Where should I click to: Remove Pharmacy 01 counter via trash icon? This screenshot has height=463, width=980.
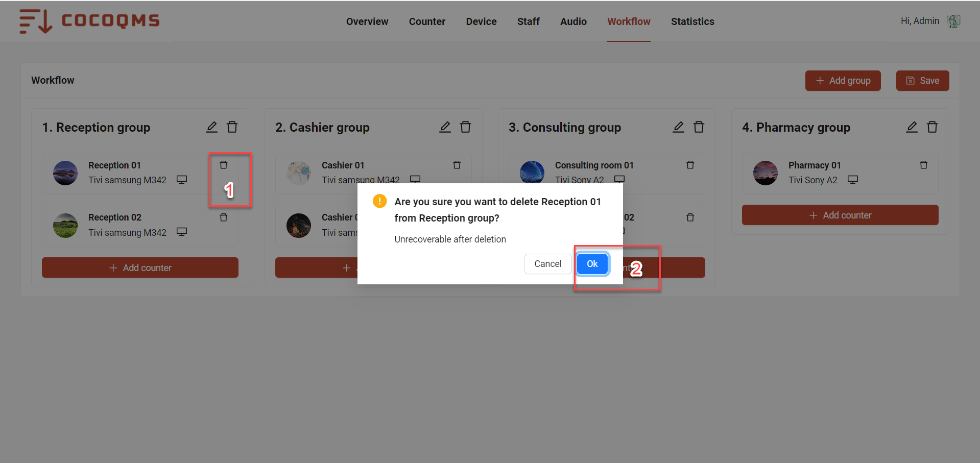click(923, 165)
